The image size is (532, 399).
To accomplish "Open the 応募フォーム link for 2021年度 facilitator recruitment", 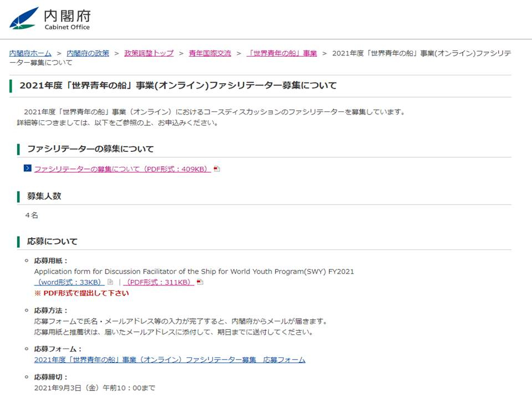I will (x=170, y=360).
